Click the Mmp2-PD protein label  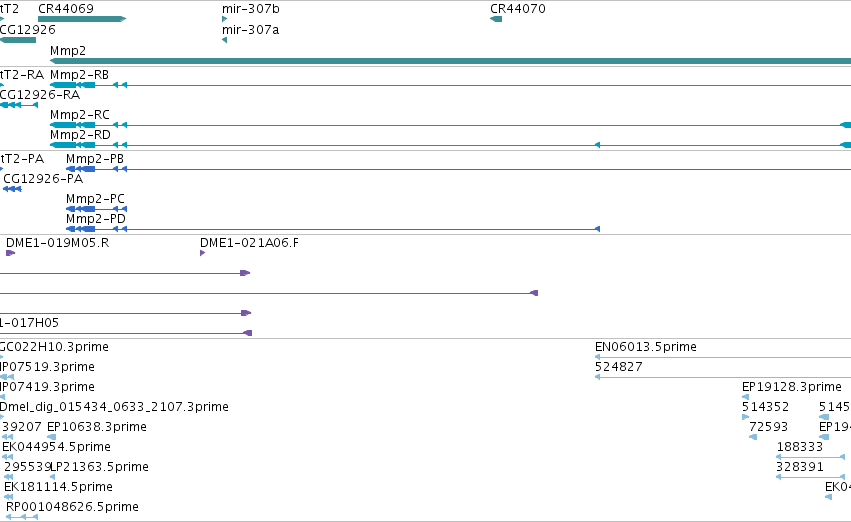[96, 219]
